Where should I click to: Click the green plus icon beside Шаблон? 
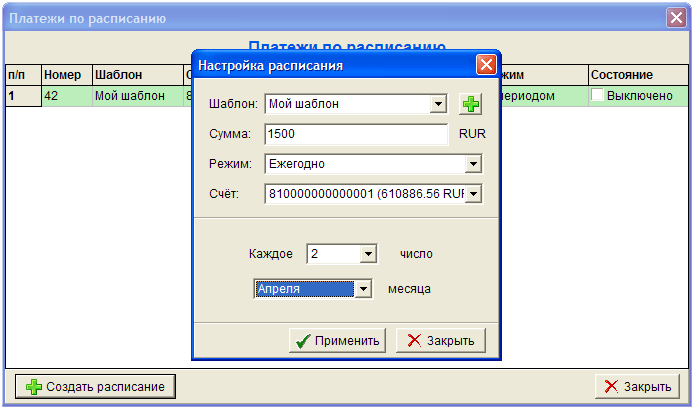click(x=470, y=103)
